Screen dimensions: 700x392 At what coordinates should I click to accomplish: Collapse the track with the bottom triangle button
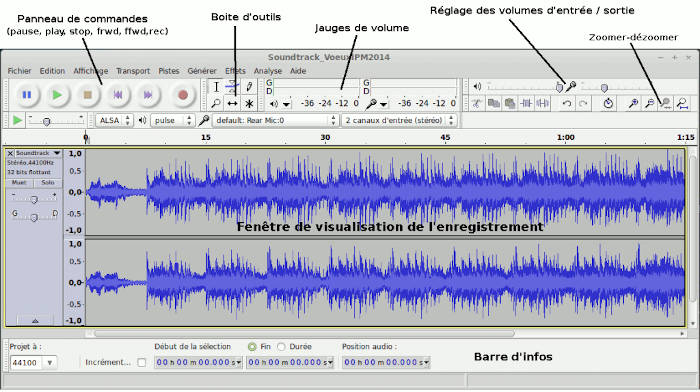click(35, 321)
